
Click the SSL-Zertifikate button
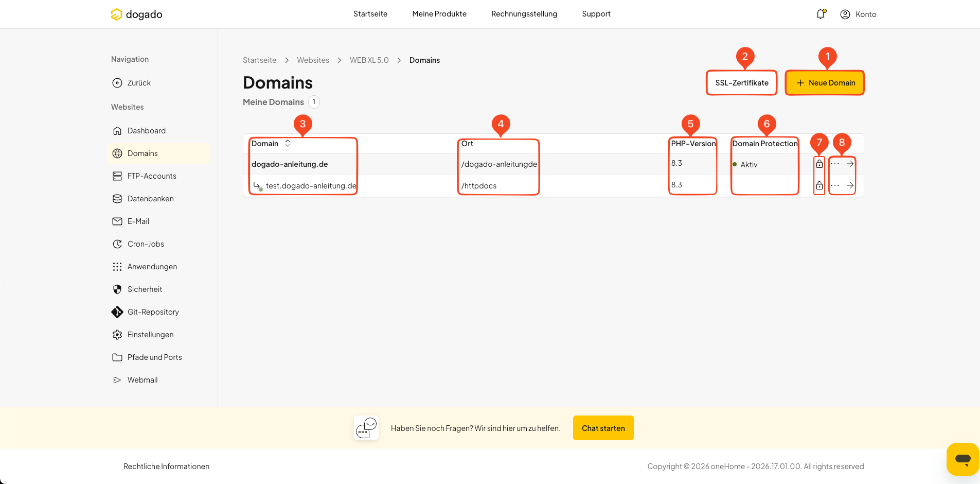click(x=741, y=83)
